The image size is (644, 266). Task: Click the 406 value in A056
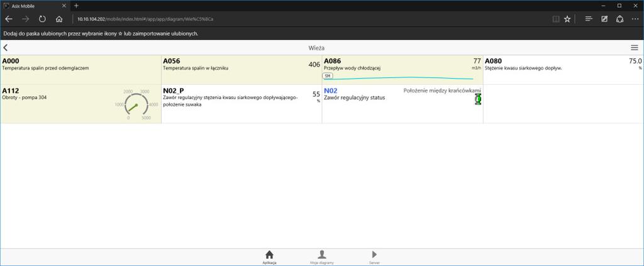pos(314,64)
